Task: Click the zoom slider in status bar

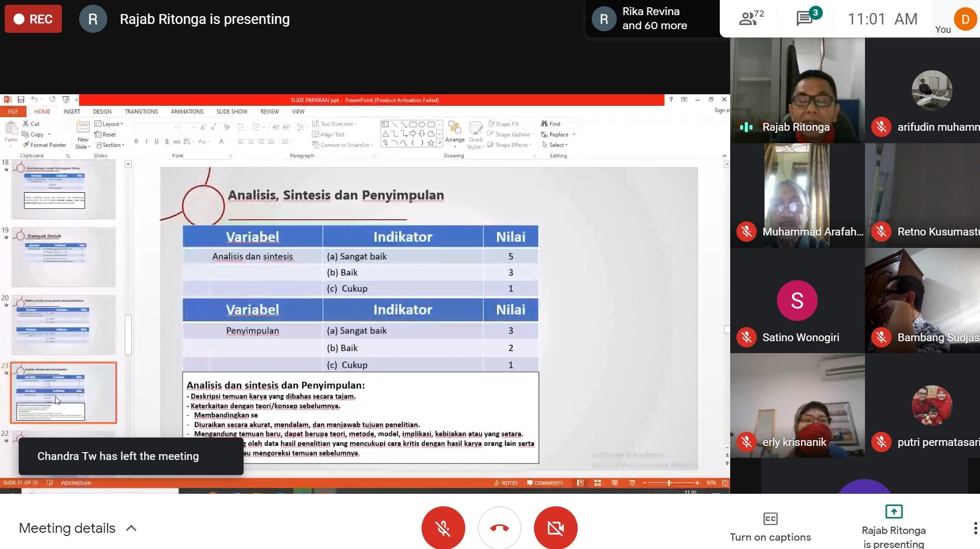Action: (670, 483)
